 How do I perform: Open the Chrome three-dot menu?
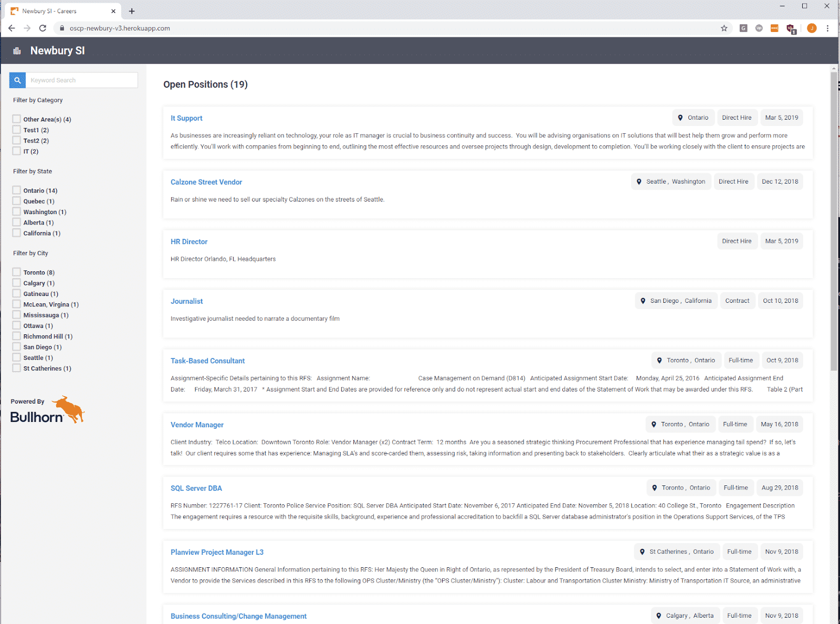point(827,28)
